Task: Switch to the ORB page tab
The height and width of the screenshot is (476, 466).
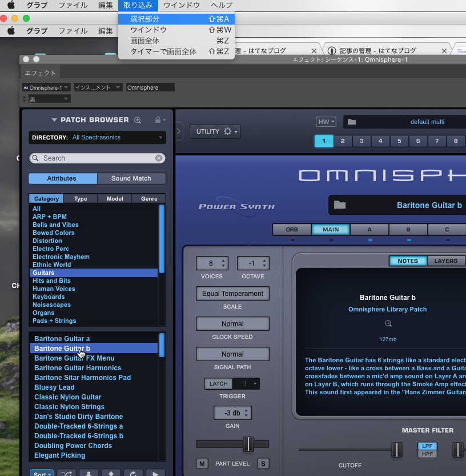Action: [x=292, y=230]
